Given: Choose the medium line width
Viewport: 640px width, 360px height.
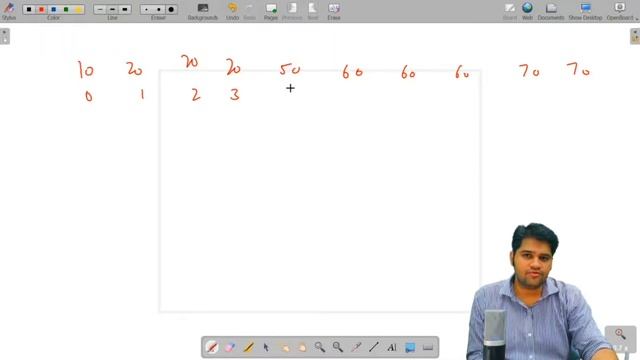Looking at the screenshot, I should point(112,9).
